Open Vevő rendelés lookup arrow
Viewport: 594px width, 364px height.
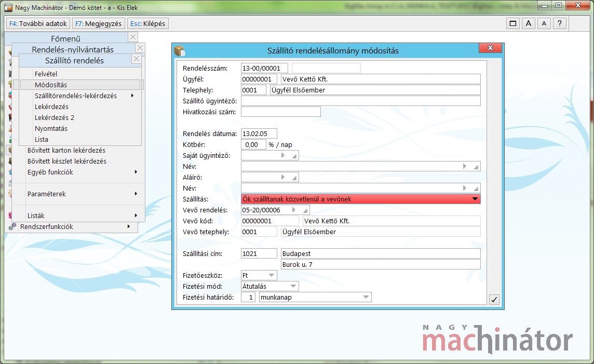[x=294, y=210]
